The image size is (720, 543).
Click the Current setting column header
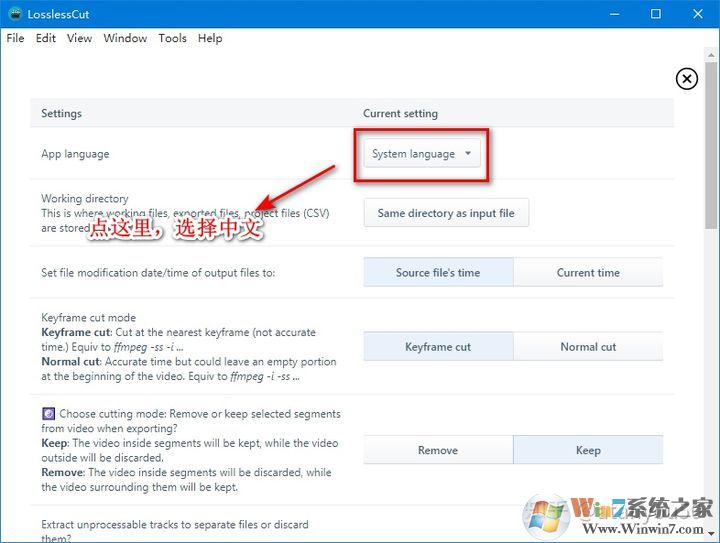(x=400, y=113)
